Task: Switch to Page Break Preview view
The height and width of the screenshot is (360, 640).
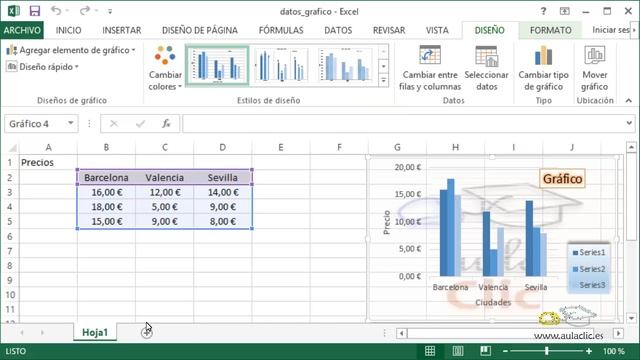Action: click(485, 351)
